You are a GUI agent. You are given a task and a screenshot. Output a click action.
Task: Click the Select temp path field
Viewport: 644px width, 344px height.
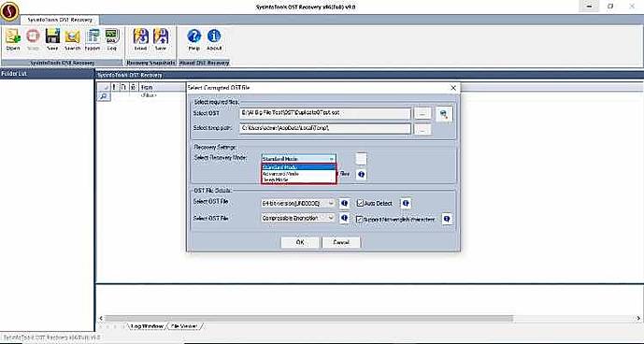325,128
